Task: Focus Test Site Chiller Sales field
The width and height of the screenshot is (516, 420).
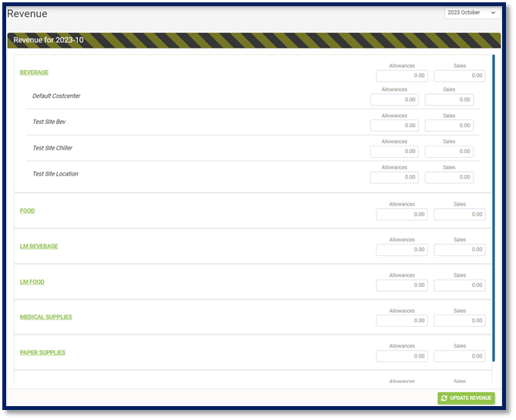Action: tap(449, 151)
